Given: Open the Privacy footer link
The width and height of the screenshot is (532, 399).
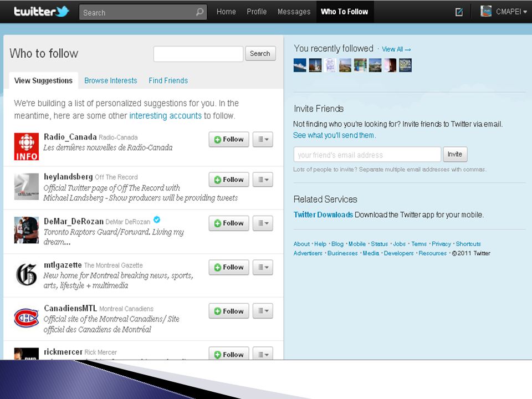Looking at the screenshot, I should [x=441, y=244].
